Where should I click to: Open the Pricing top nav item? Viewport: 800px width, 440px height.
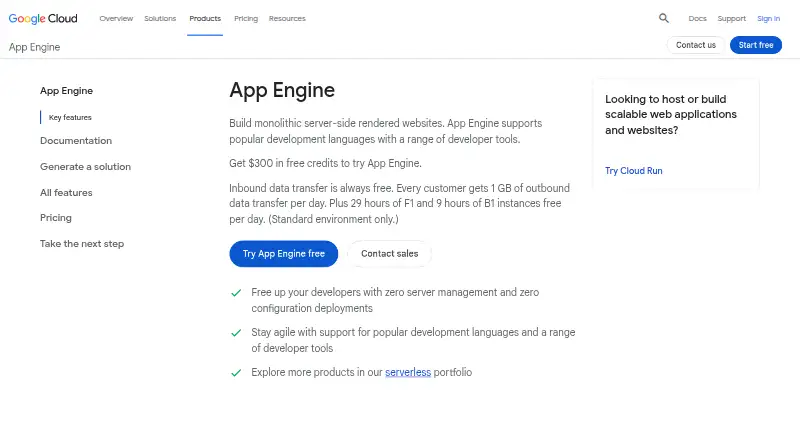point(246,18)
